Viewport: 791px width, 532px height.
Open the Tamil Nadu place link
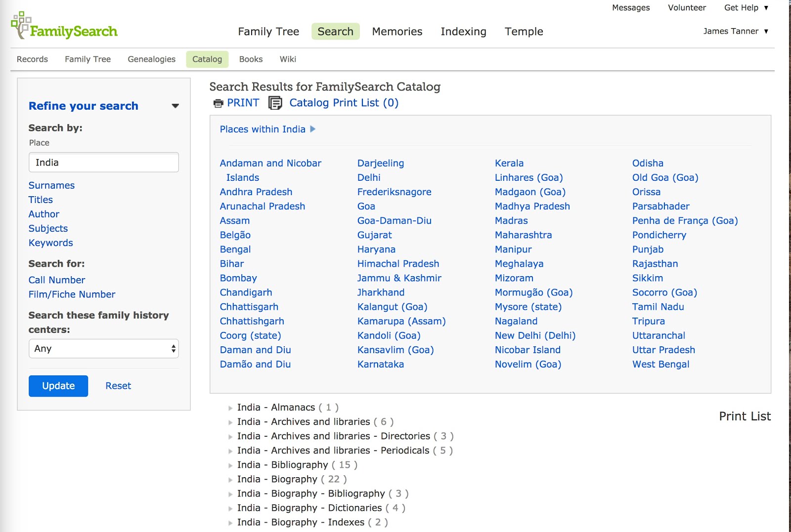tap(658, 307)
